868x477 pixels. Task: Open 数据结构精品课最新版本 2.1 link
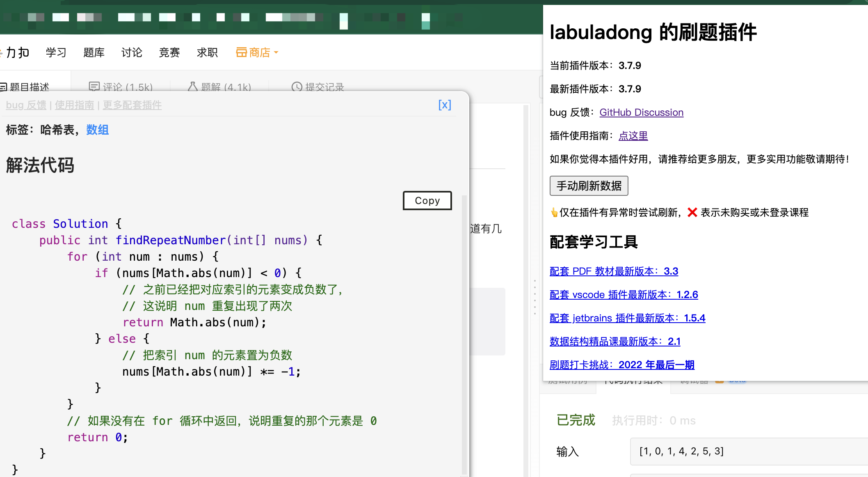(615, 342)
